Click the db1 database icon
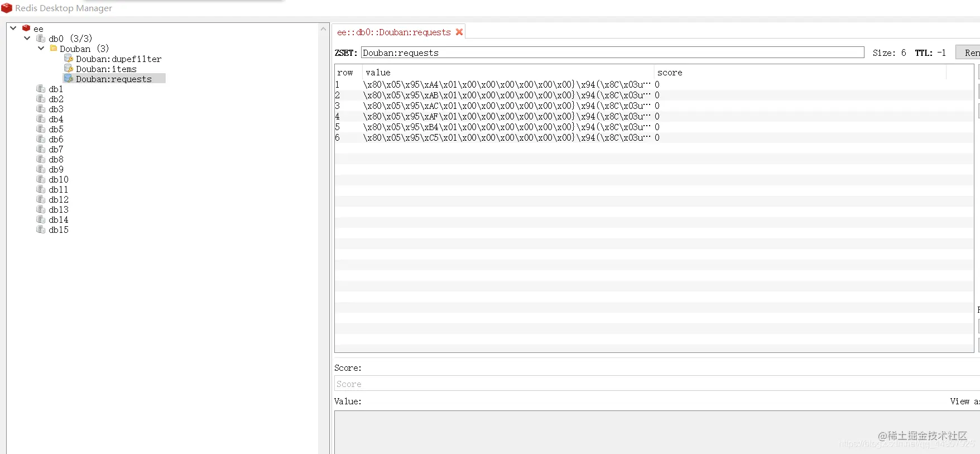This screenshot has height=454, width=980. tap(41, 88)
